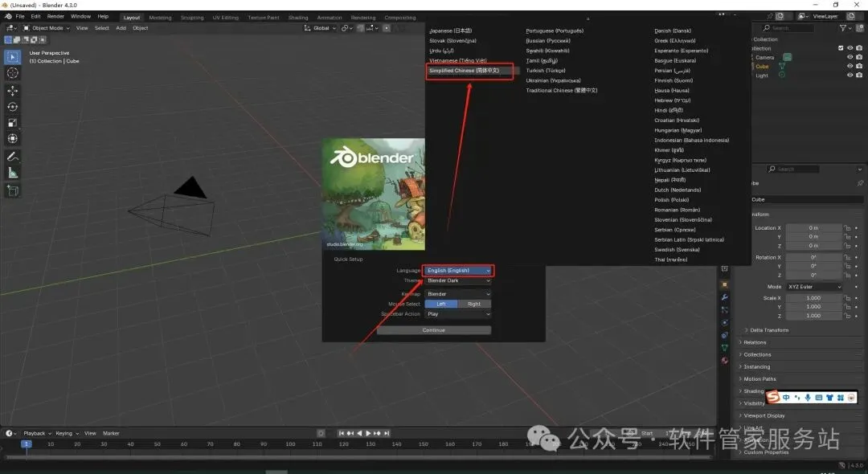The image size is (868, 474).
Task: Click the Object Properties tab icon
Action: (725, 284)
